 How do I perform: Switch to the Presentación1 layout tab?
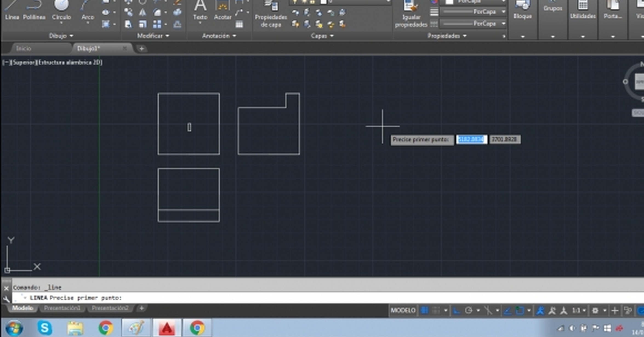coord(62,308)
